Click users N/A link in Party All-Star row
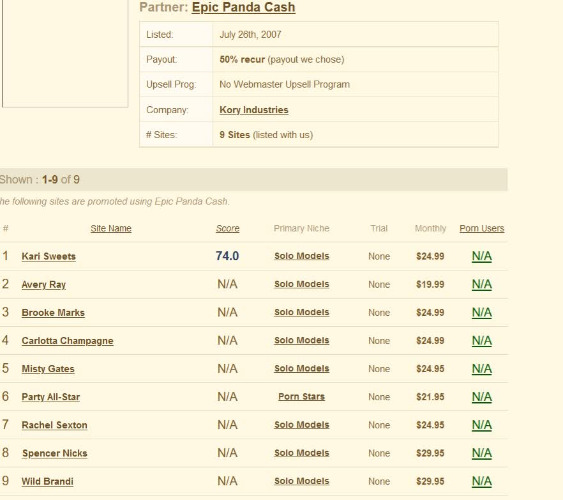 tap(482, 397)
